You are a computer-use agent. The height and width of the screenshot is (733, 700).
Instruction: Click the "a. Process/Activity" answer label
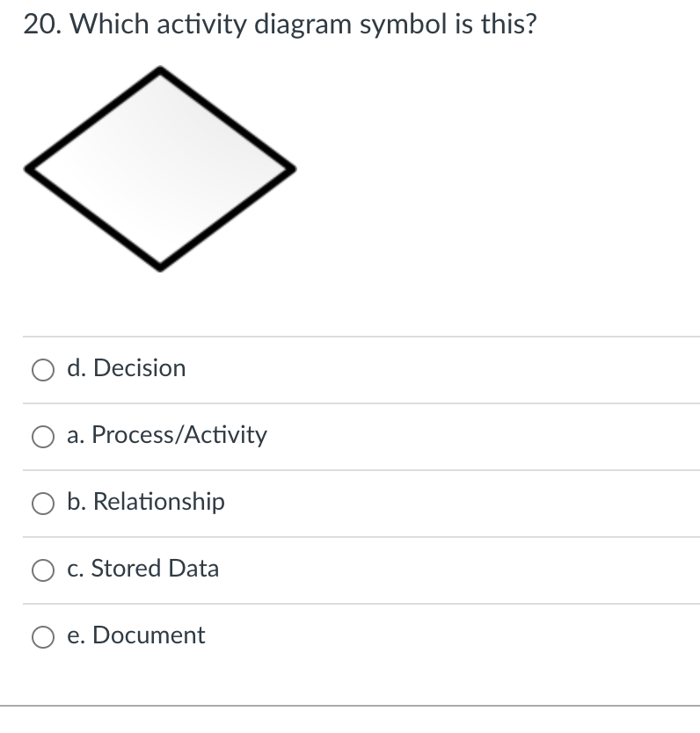click(166, 436)
